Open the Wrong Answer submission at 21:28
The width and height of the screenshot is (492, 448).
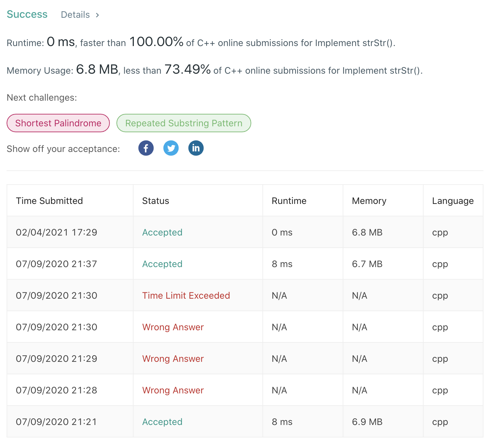[173, 390]
